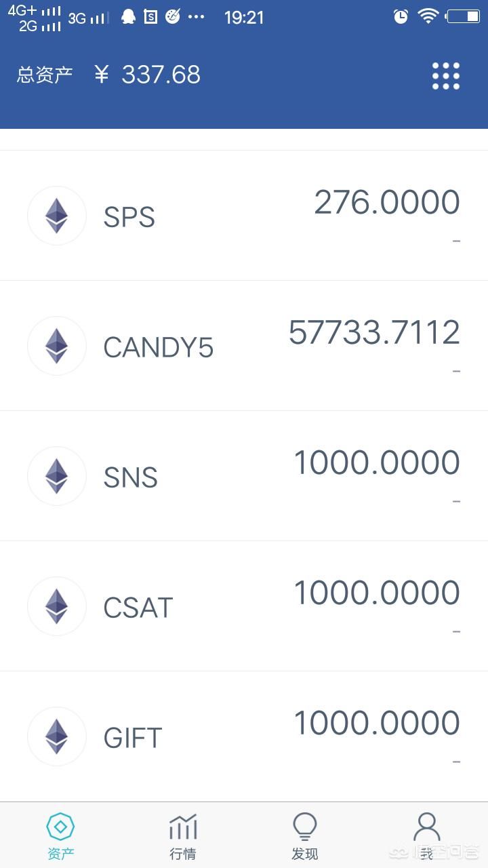488x868 pixels.
Task: Open the grid menu icon in header
Action: [446, 76]
